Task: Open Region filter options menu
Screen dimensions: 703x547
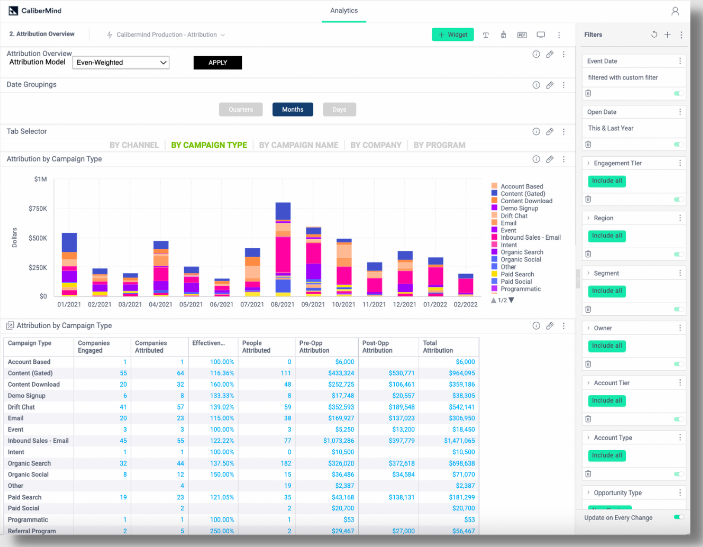Action: (680, 218)
